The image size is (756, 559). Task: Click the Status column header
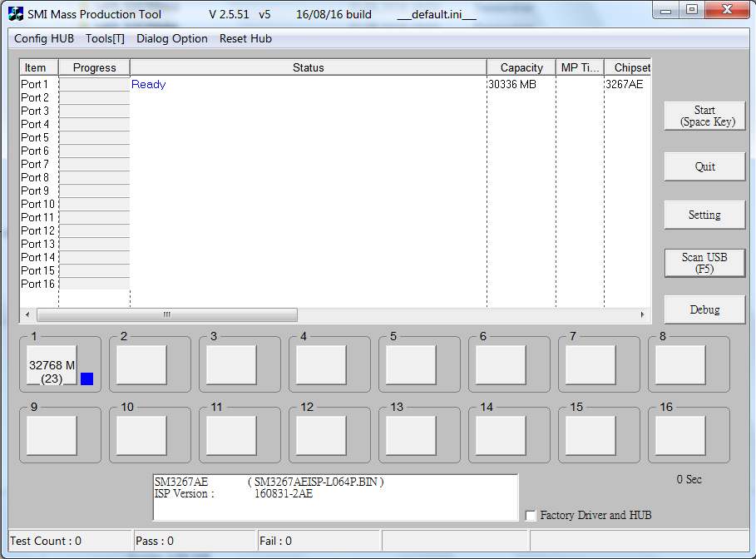[x=309, y=67]
